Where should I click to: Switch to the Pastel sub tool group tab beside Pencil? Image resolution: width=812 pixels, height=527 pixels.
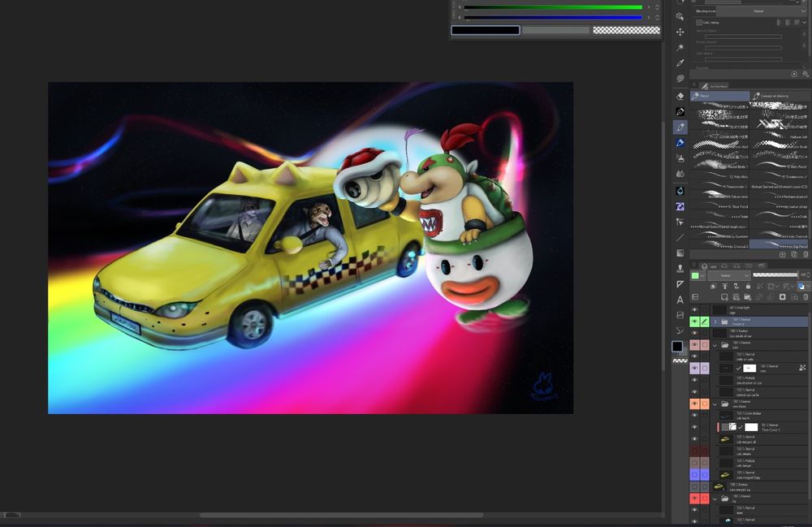coord(780,96)
